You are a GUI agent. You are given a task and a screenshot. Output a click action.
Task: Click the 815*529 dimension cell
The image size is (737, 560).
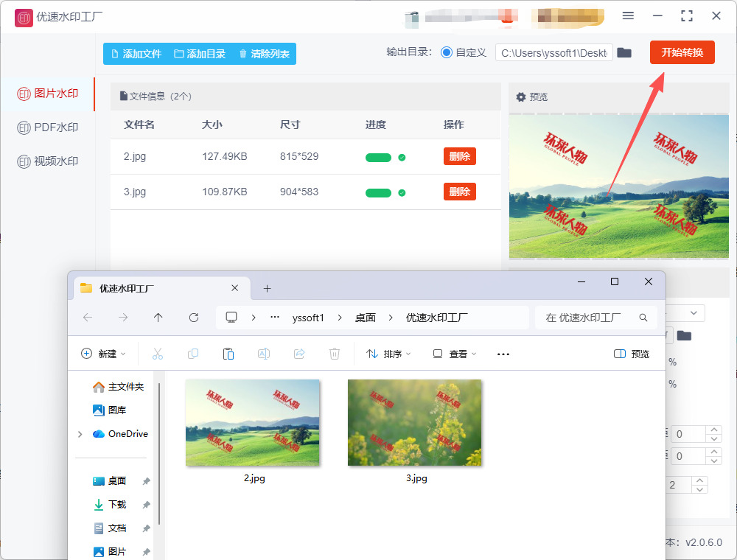click(x=299, y=156)
